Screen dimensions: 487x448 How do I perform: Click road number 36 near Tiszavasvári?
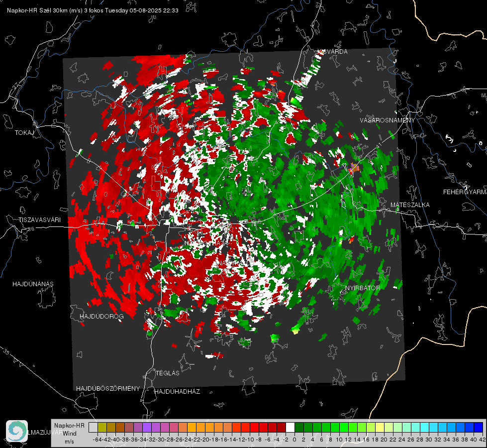click(x=31, y=229)
